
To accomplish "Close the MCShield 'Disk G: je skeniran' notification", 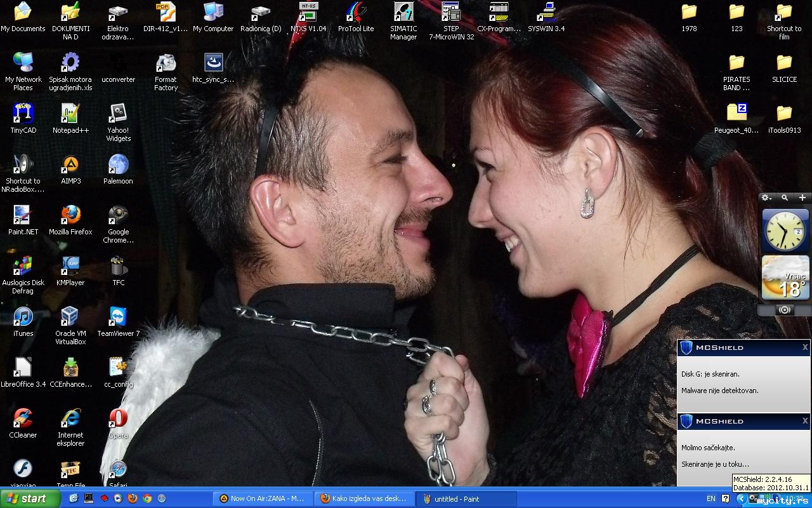I will [805, 347].
